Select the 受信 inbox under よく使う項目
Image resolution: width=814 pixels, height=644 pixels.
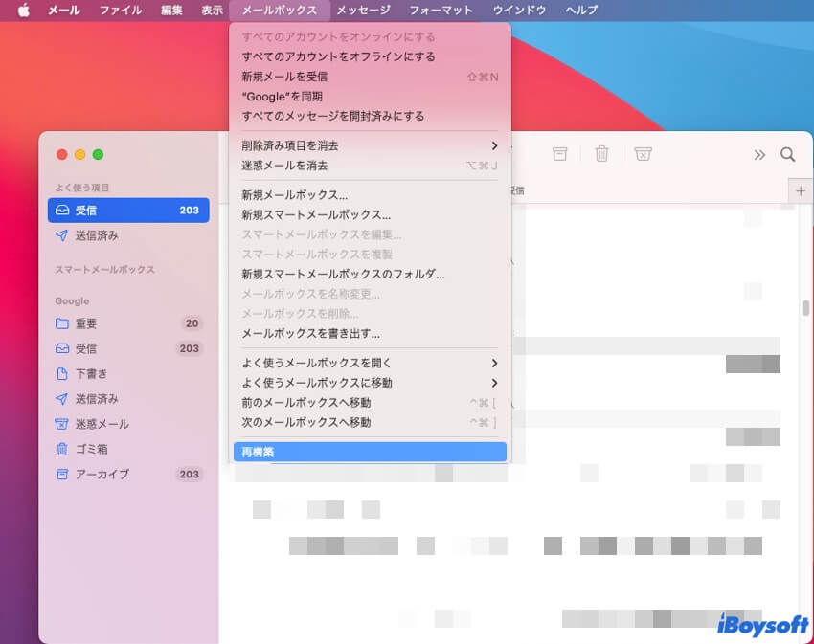(x=127, y=211)
